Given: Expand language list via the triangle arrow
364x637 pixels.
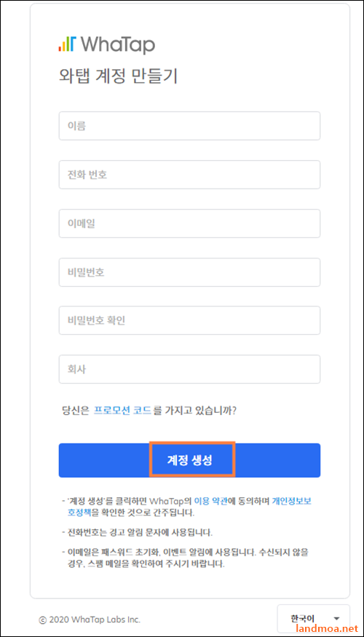Looking at the screenshot, I should [x=336, y=619].
